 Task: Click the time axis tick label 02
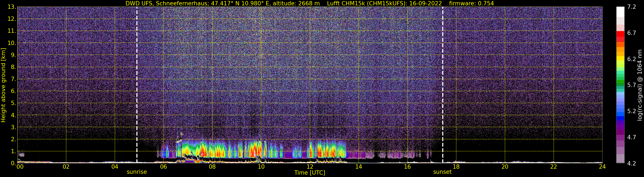66,167
